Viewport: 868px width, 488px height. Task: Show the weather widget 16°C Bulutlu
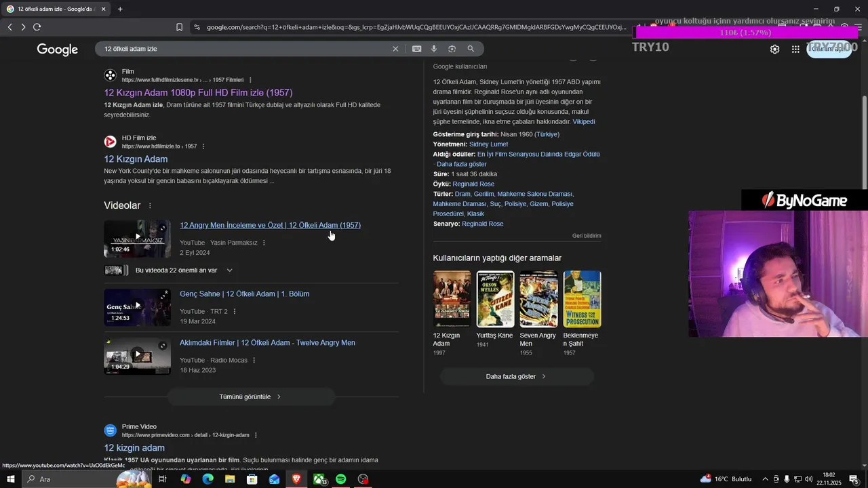click(726, 479)
